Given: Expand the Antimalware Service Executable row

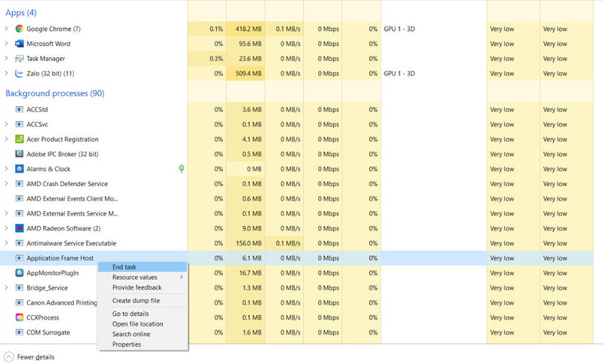Looking at the screenshot, I should click(6, 243).
